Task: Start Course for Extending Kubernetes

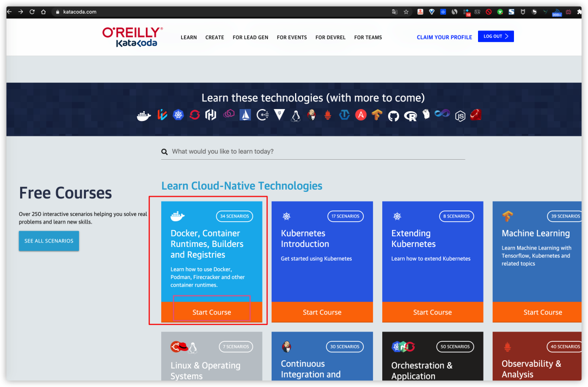Action: point(432,312)
